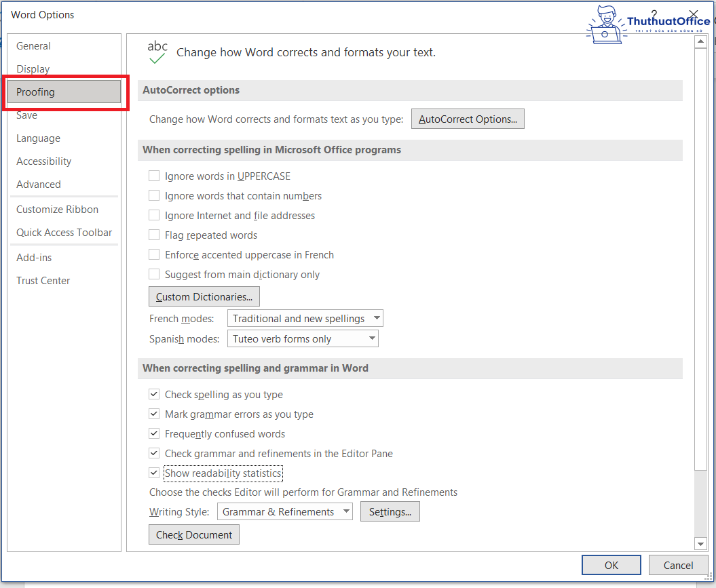Tick Enforce accented uppercase in French
Image resolution: width=716 pixels, height=588 pixels.
pyautogui.click(x=154, y=254)
